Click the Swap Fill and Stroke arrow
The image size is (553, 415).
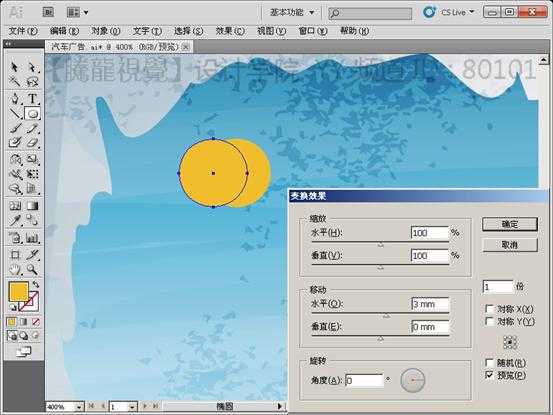pyautogui.click(x=36, y=284)
